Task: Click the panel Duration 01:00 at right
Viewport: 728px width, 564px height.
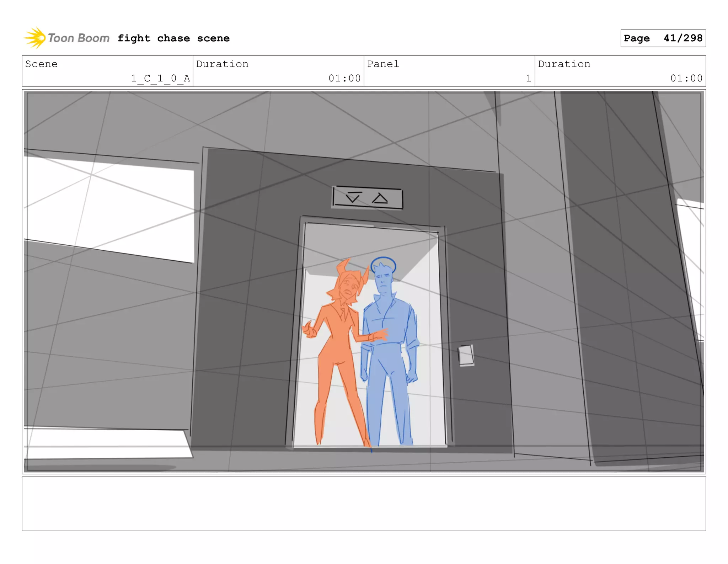Action: (686, 78)
